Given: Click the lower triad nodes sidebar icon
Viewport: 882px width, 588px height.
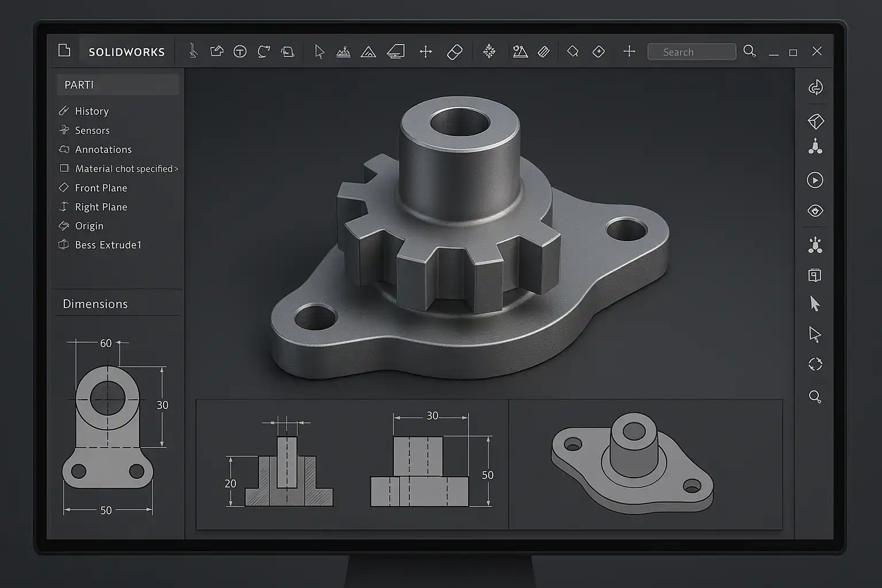Looking at the screenshot, I should click(x=815, y=246).
